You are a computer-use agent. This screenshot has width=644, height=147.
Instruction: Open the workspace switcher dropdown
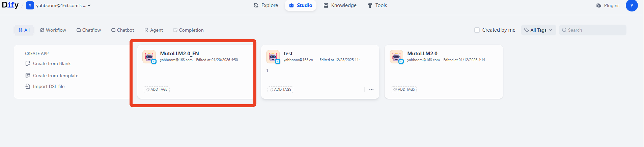59,5
